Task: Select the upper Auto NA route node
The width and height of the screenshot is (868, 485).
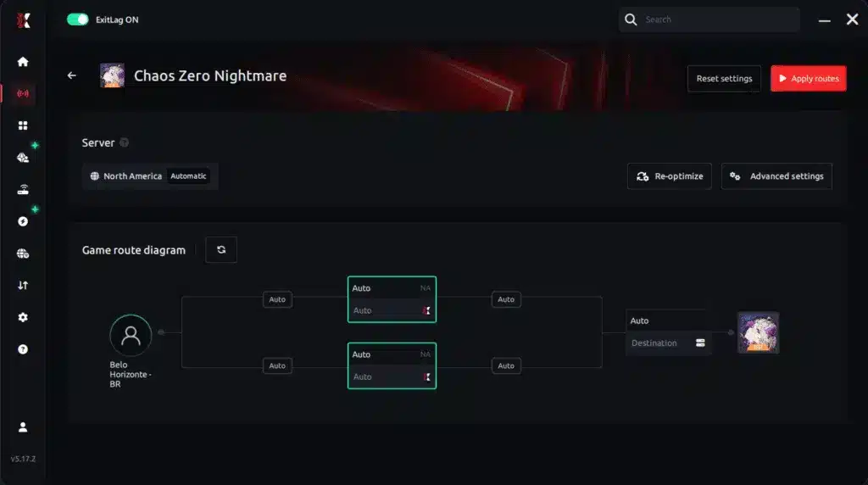Action: pyautogui.click(x=392, y=299)
